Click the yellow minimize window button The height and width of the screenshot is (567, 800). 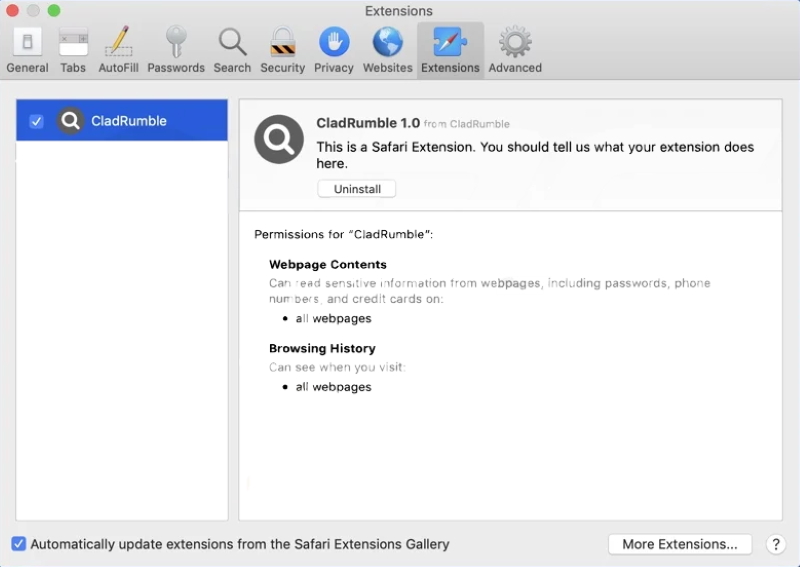pyautogui.click(x=34, y=11)
